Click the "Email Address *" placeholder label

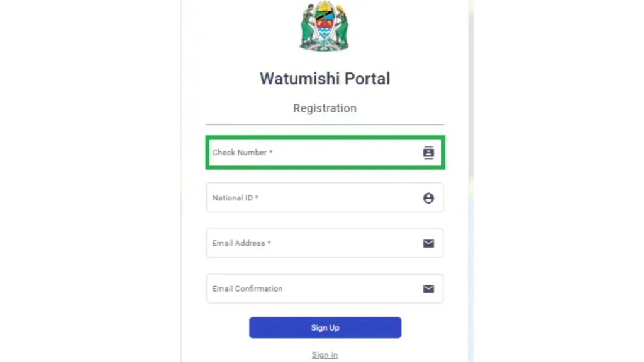241,243
